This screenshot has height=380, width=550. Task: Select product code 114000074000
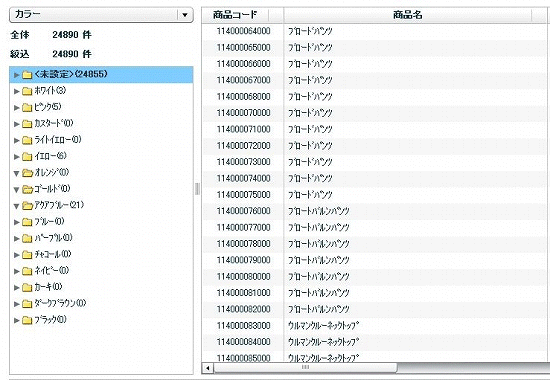(243, 179)
